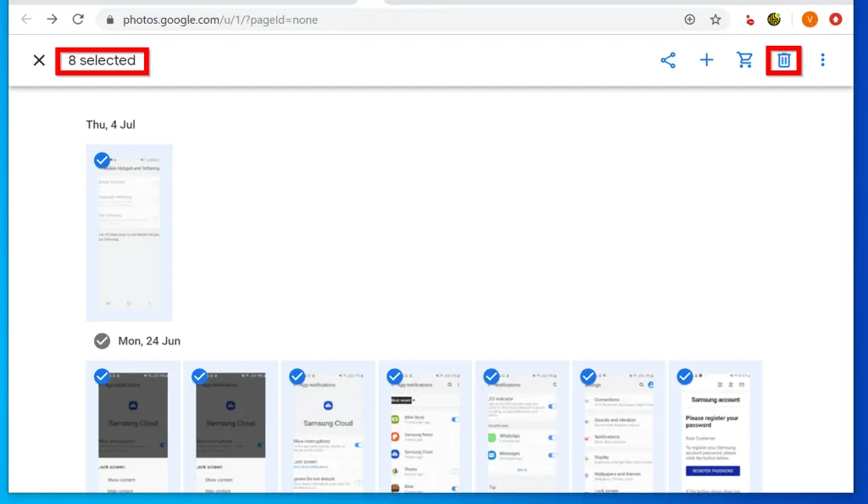Uncheck the Thu, 4 Jul photo
This screenshot has width=868, height=504.
pyautogui.click(x=102, y=160)
